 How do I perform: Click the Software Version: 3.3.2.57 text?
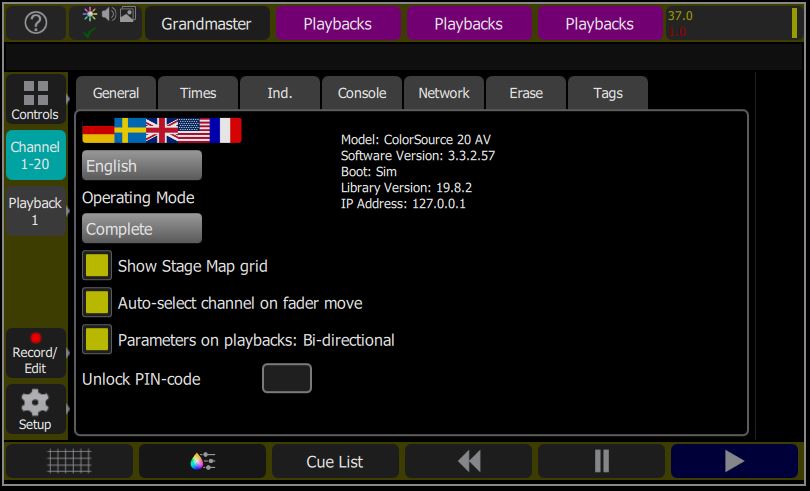pyautogui.click(x=418, y=156)
